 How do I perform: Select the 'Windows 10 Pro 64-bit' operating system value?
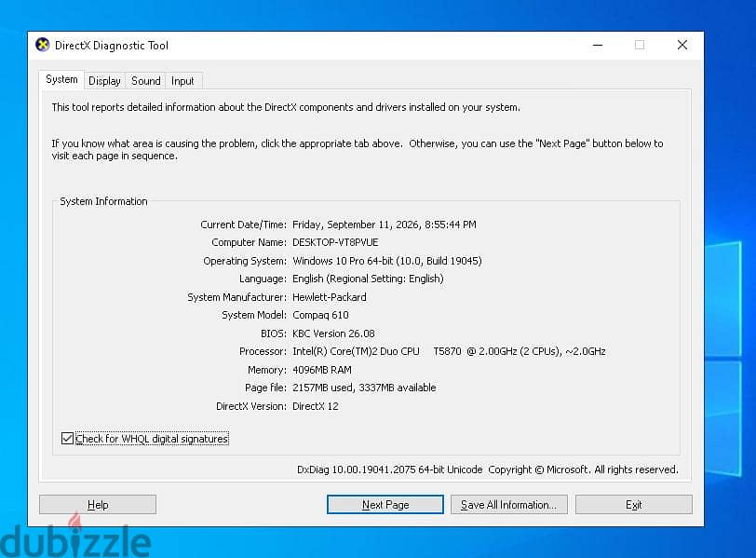pyautogui.click(x=387, y=261)
